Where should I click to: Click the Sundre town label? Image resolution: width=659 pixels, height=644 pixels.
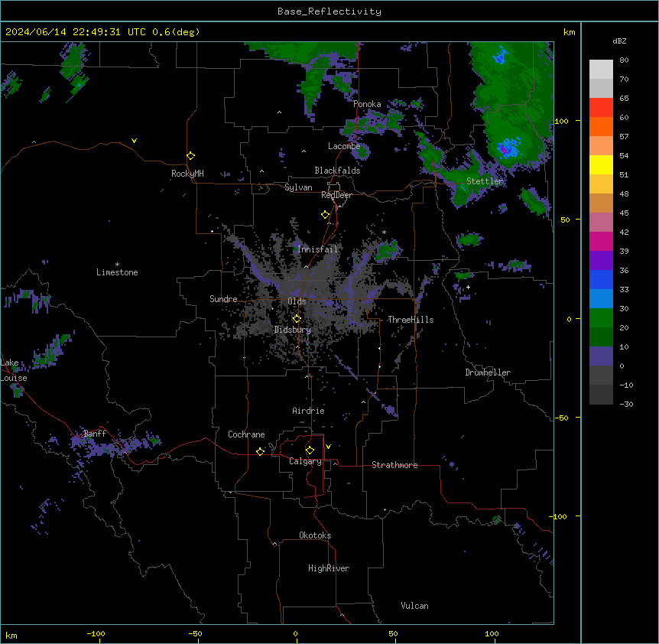[x=223, y=299]
